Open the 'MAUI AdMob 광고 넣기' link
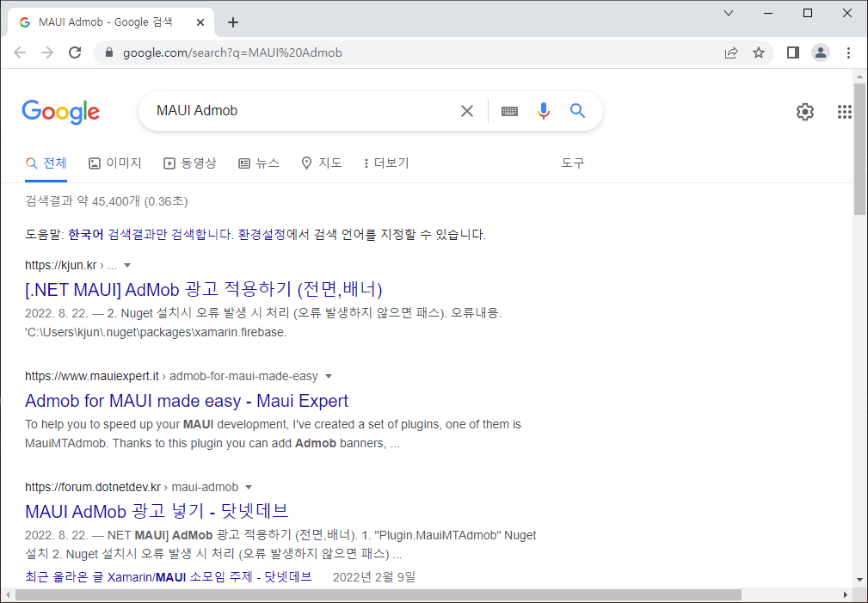This screenshot has width=868, height=603. point(156,511)
